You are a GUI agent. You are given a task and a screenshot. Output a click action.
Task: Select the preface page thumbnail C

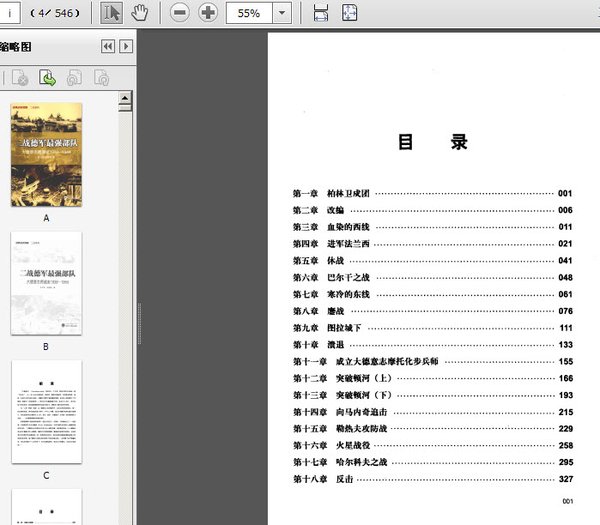click(46, 412)
